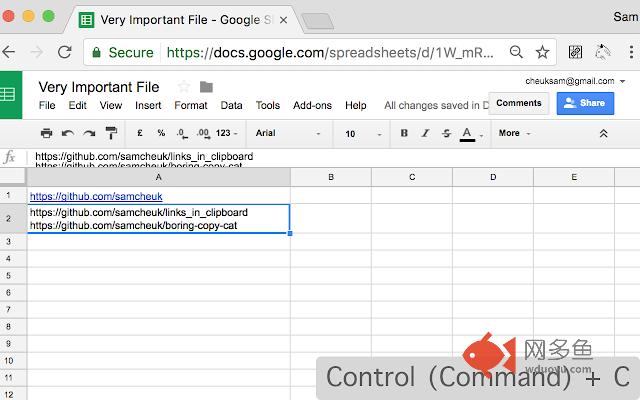This screenshot has width=640, height=400.
Task: Undo the last action
Action: tap(68, 133)
